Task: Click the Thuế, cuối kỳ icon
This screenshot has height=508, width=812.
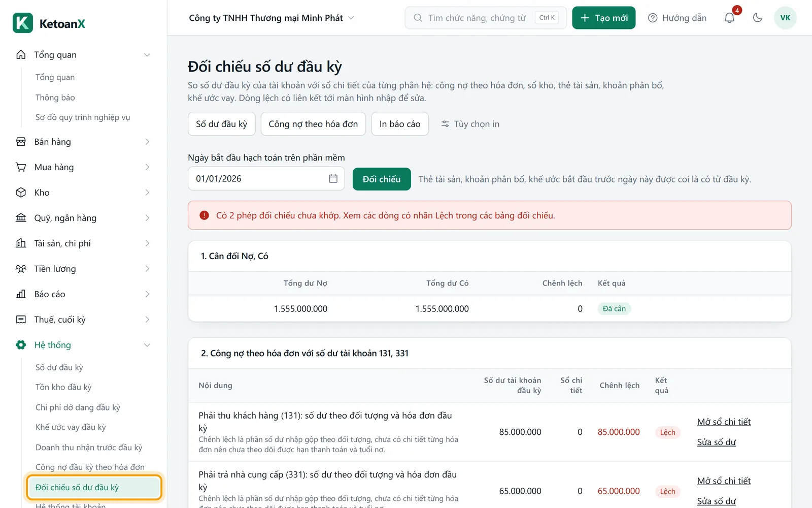Action: tap(21, 320)
